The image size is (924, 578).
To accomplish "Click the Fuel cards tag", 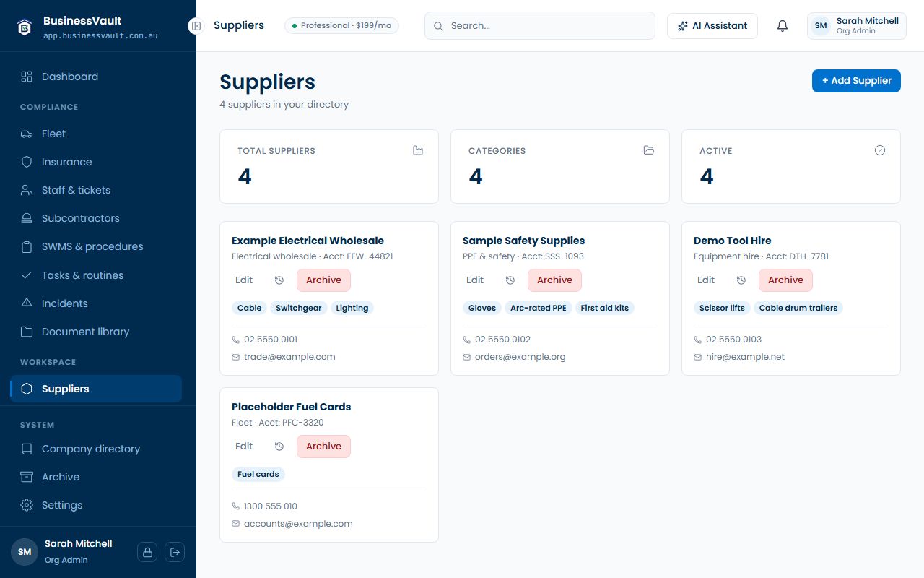I will tap(258, 475).
